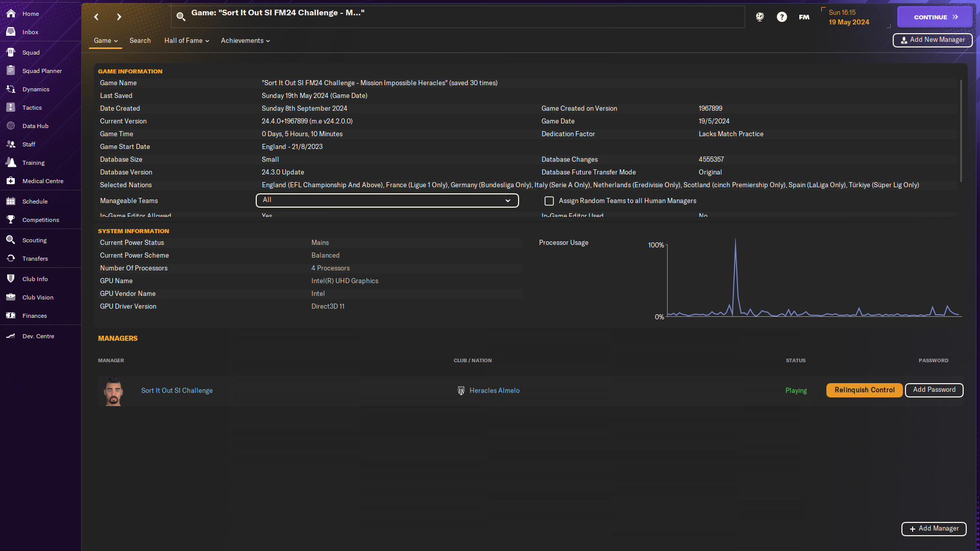Click the date display 19 May 2024
The height and width of the screenshot is (551, 980).
849,22
